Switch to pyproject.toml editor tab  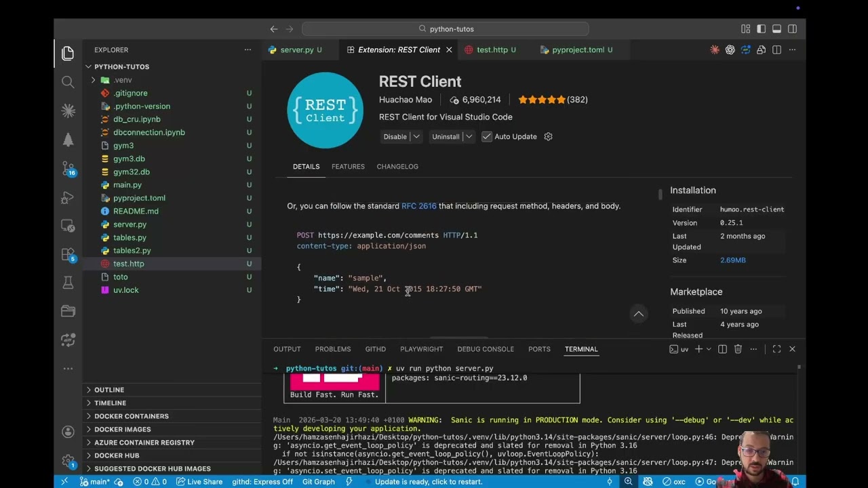click(x=578, y=49)
